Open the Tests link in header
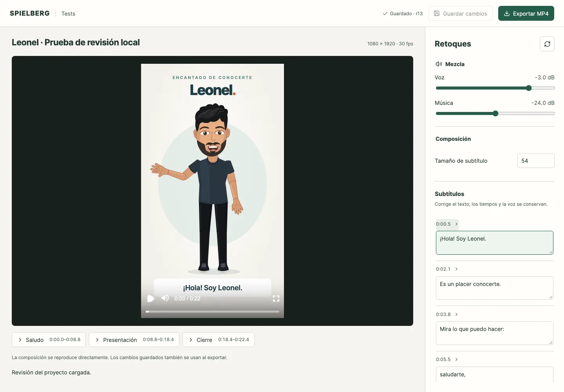The width and height of the screenshot is (564, 392). (x=68, y=13)
